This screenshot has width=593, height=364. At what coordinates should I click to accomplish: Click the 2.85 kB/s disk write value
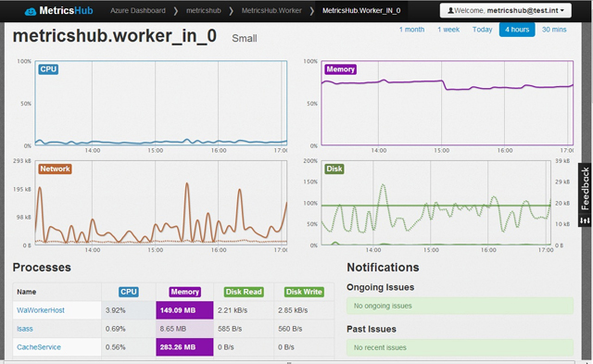pos(293,310)
